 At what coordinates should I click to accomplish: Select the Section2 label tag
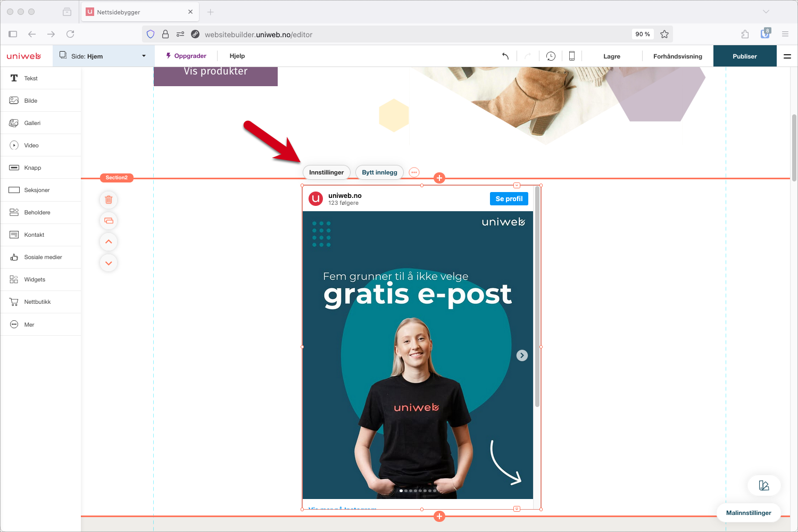point(117,178)
